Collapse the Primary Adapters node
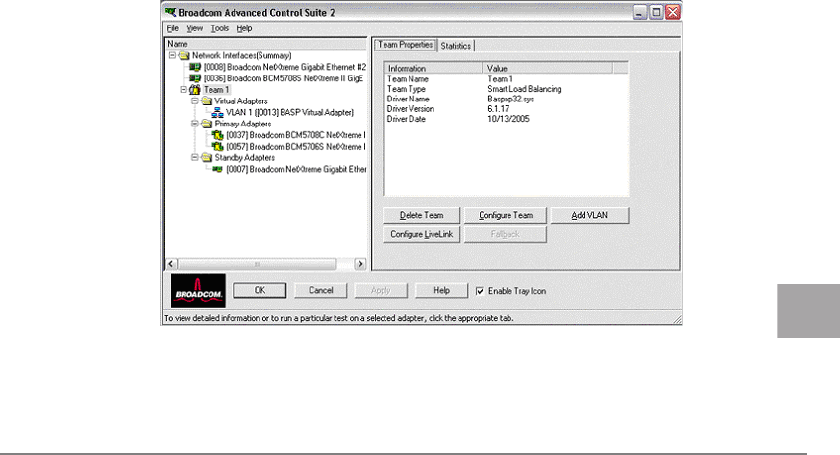 point(194,123)
